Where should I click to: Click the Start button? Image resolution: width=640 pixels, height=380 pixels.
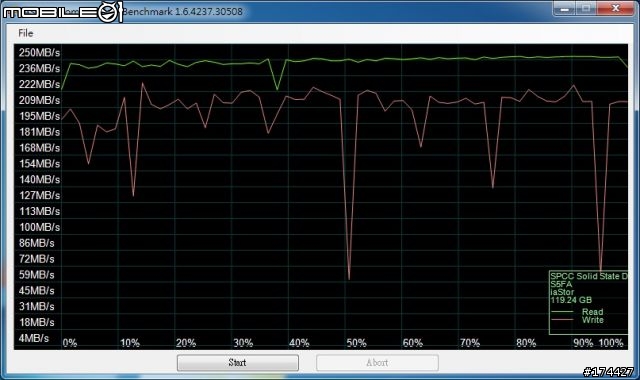click(x=238, y=362)
